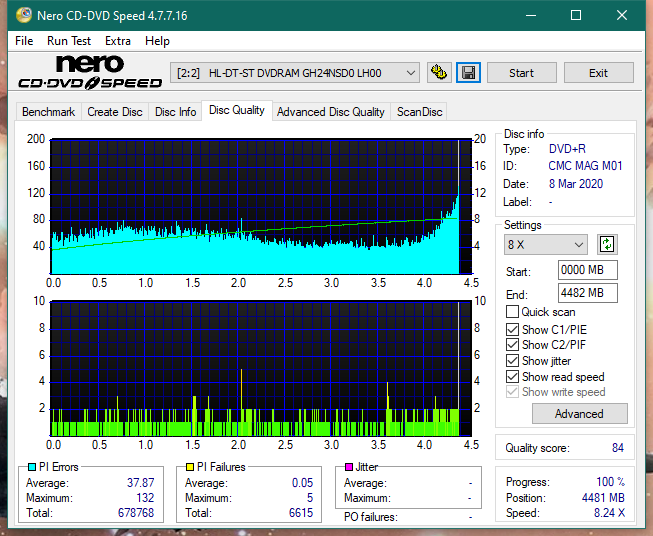Click the disc type DVD+R value
653x536 pixels.
point(567,149)
